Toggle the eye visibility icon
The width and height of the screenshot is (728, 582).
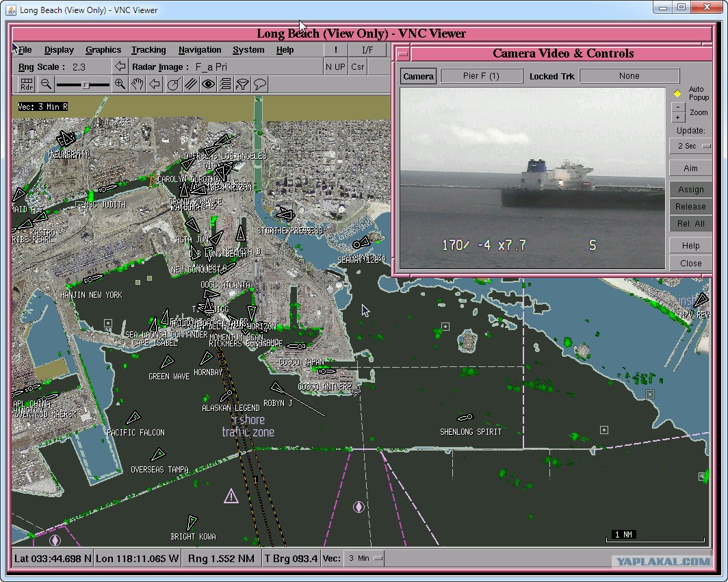click(x=208, y=84)
